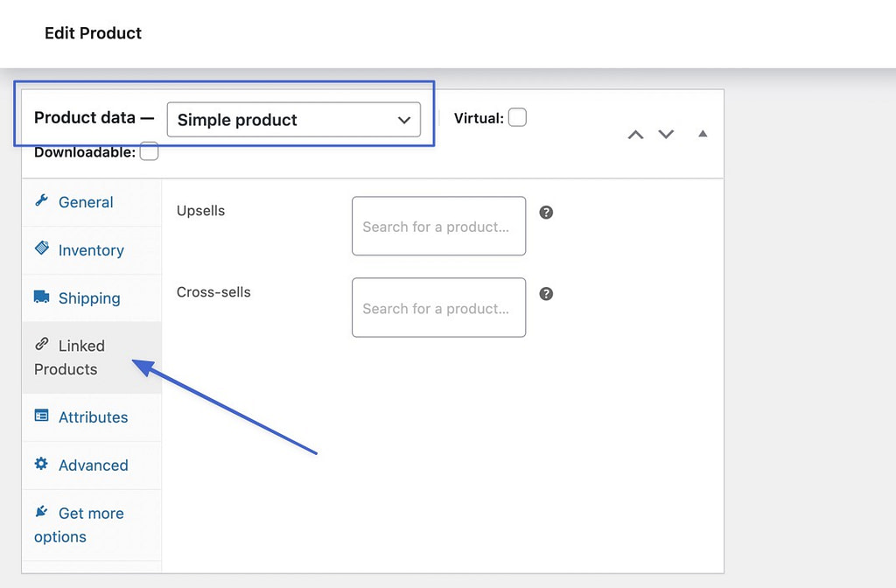Click the Get more options link
This screenshot has height=588, width=896.
coord(85,524)
